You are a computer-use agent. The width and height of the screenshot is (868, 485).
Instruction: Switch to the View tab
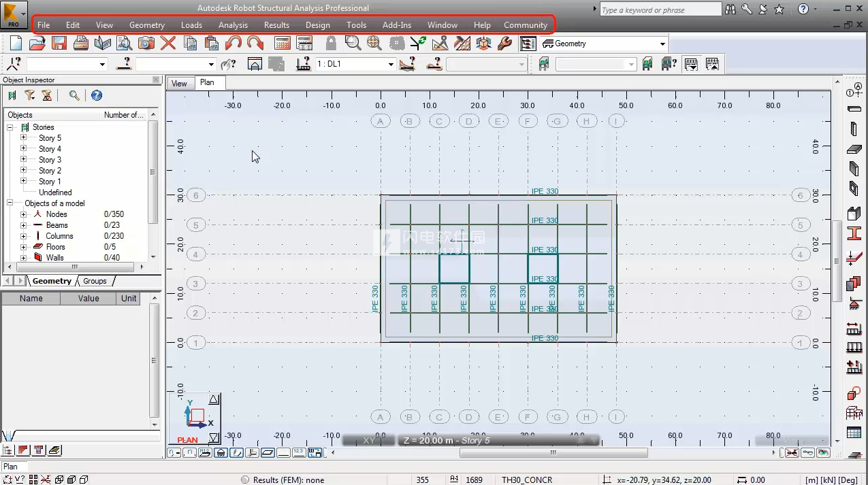(179, 83)
